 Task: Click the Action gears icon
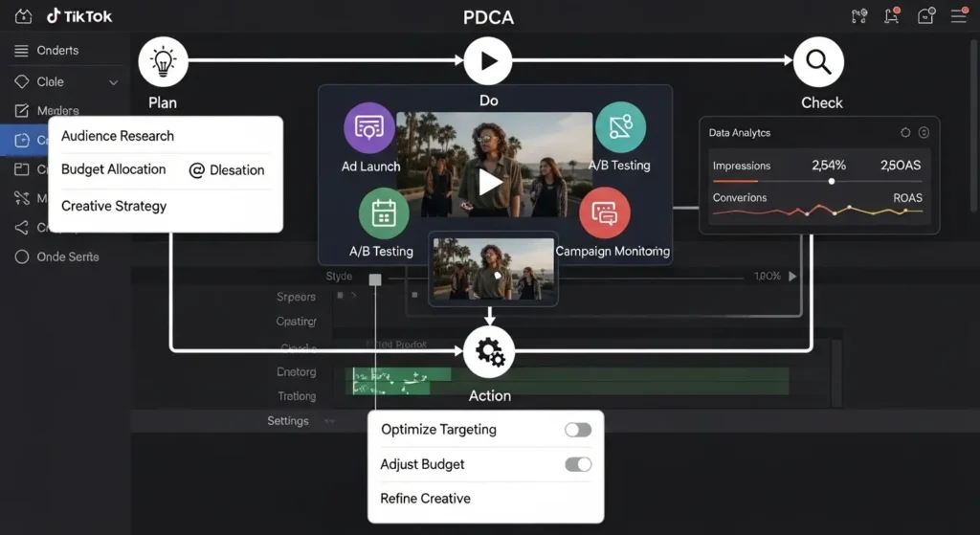[x=489, y=352]
